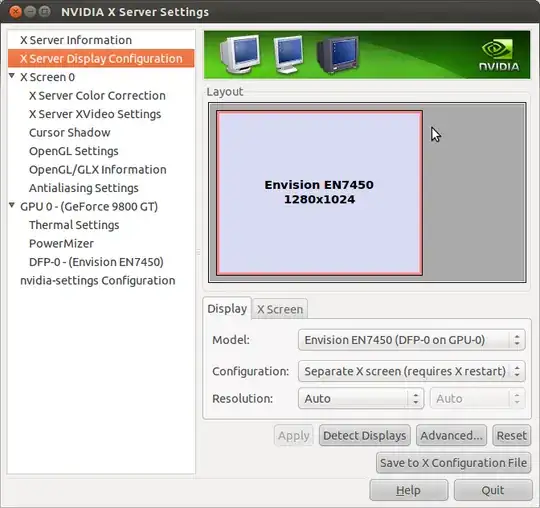
Task: Open Cursor Shadow settings
Action: (70, 133)
